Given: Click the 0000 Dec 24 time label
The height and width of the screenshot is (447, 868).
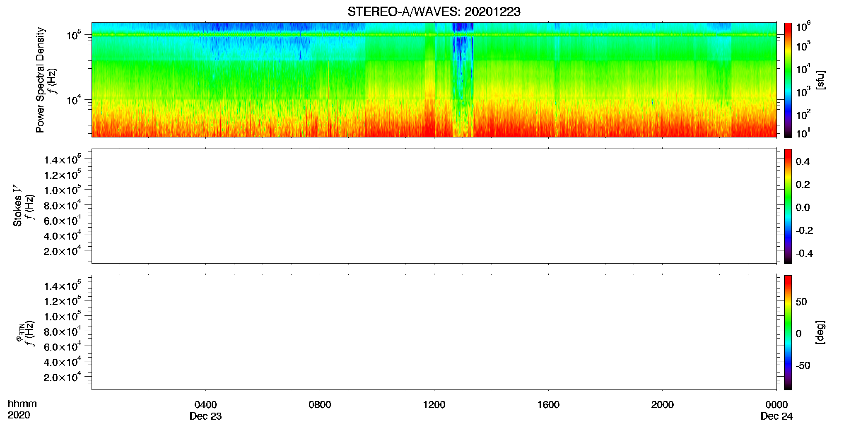Looking at the screenshot, I should click(776, 410).
